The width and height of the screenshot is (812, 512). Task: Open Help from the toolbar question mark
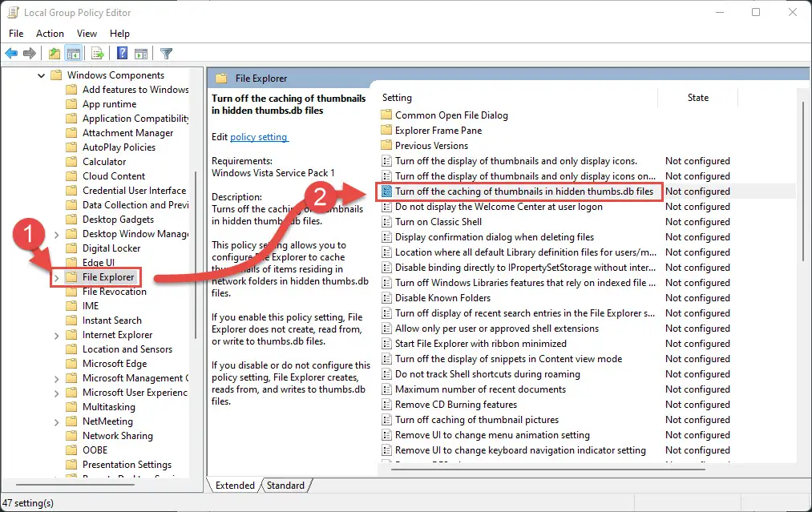click(122, 53)
